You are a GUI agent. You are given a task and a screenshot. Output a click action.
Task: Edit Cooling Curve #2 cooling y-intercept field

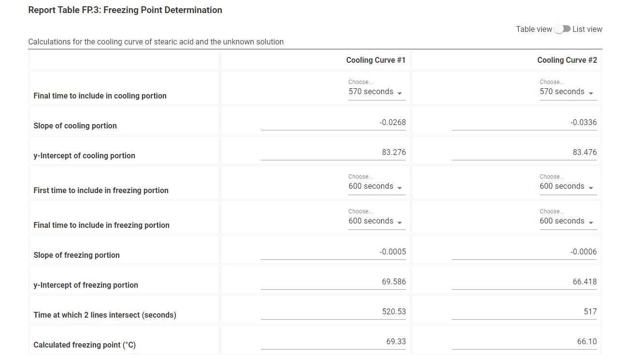(524, 153)
